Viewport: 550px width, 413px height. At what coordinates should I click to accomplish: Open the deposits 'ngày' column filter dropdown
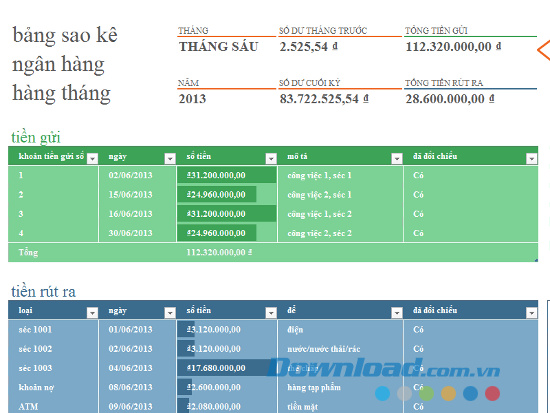170,159
